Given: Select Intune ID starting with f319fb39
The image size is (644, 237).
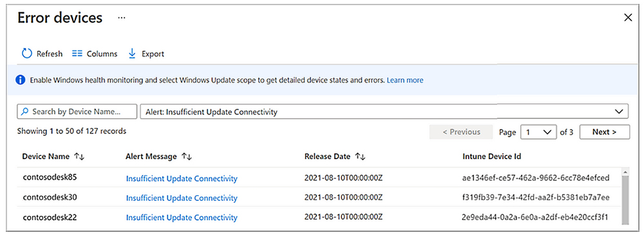Looking at the screenshot, I should coord(536,197).
